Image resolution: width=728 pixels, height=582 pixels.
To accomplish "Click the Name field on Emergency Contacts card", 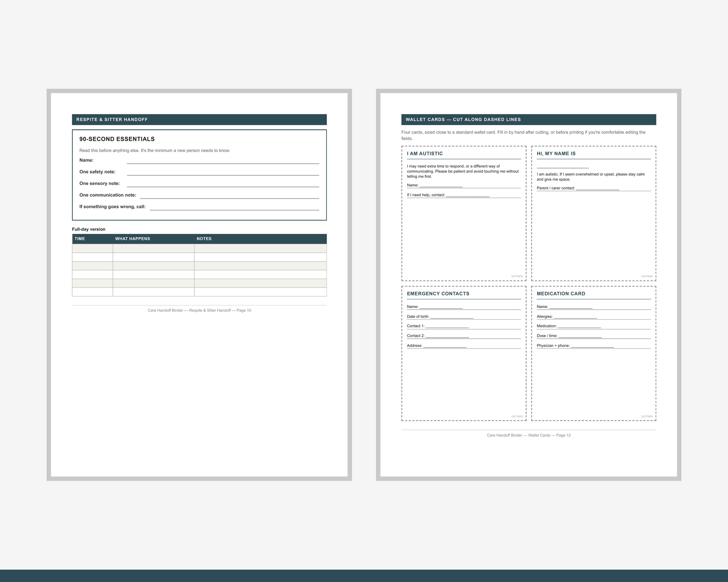I will 464,307.
